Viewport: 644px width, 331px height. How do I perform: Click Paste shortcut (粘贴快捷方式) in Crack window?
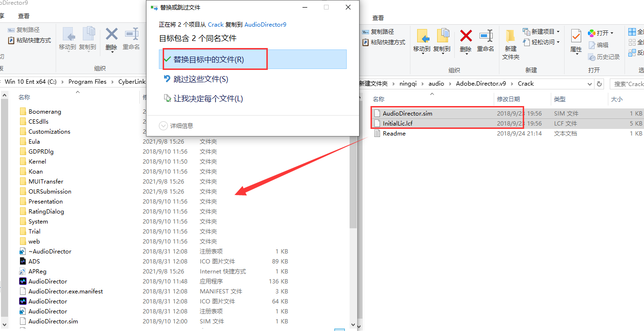[x=384, y=42]
